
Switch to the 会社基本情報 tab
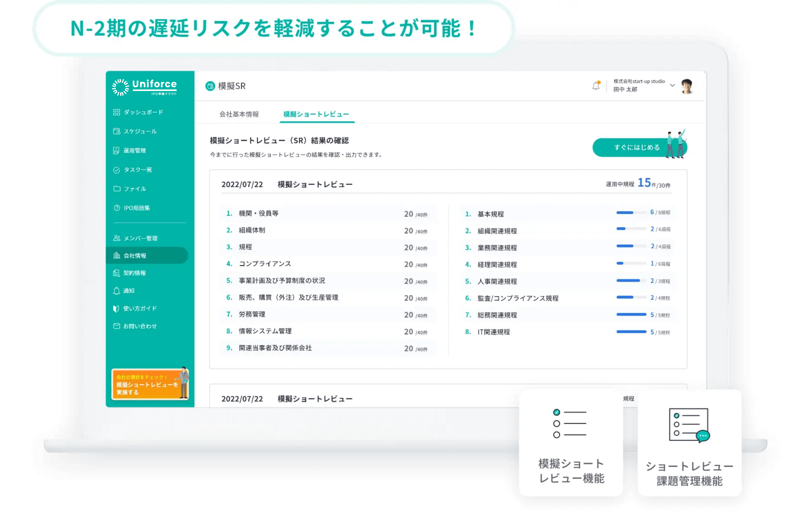pos(239,114)
